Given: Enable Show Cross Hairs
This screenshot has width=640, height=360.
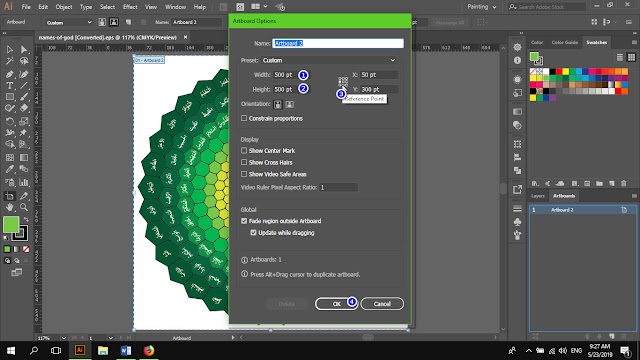Looking at the screenshot, I should [x=244, y=162].
